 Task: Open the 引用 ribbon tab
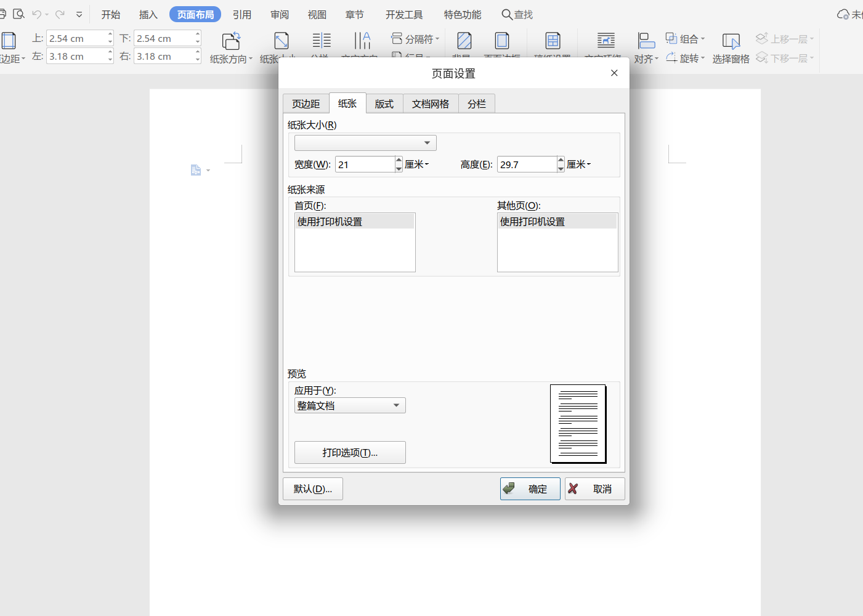coord(242,14)
